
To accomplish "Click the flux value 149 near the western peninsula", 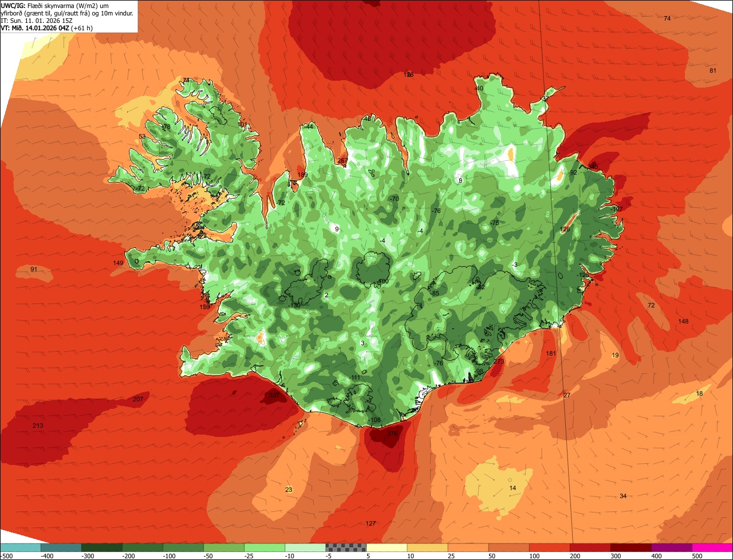I will tap(119, 263).
